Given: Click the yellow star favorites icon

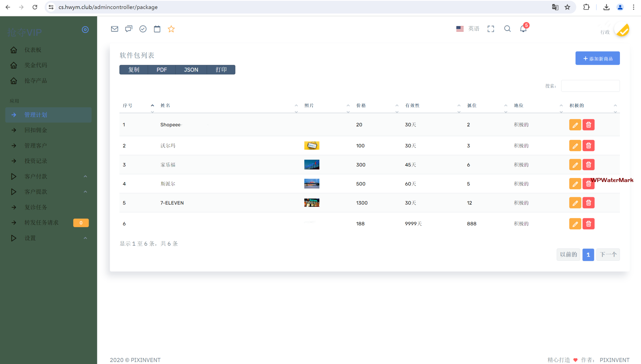Looking at the screenshot, I should click(171, 29).
